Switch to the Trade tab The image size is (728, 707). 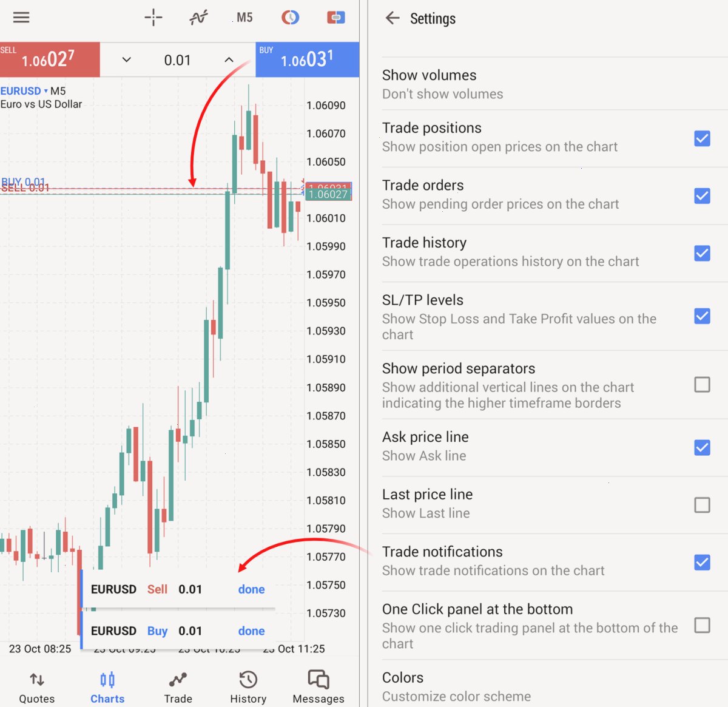point(178,688)
